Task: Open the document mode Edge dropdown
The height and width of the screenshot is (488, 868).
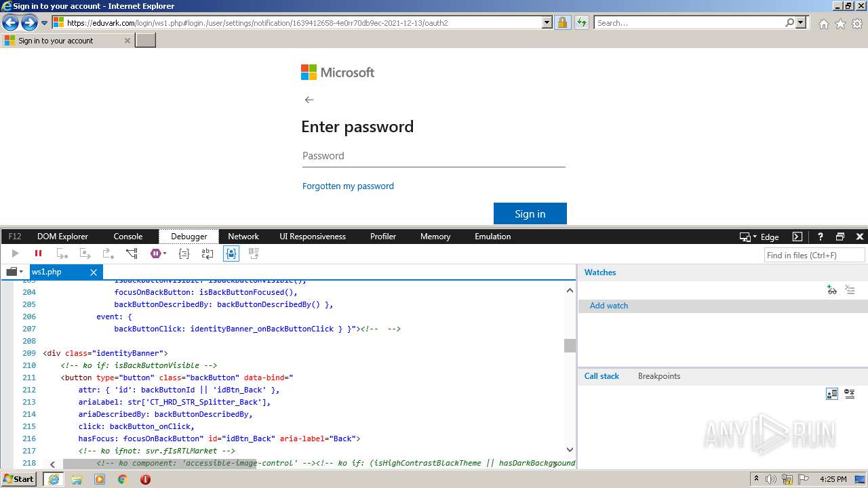Action: (759, 237)
